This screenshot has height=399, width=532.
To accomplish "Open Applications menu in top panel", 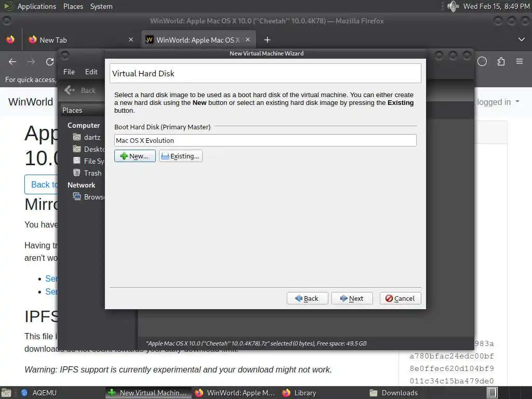I will [x=37, y=6].
